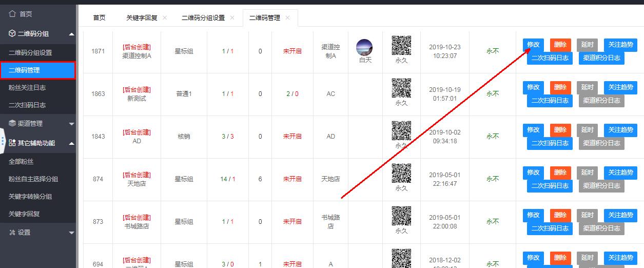The image size is (644, 268).
Task: Open 二次扫码日志 button for row 1871
Action: coord(550,58)
